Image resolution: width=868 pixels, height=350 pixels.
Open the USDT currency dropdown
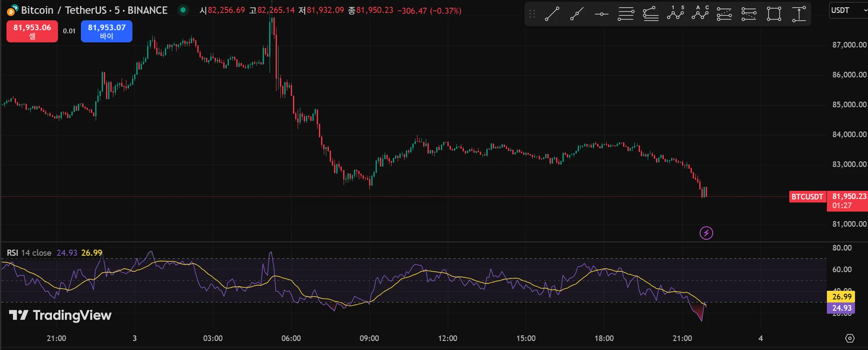click(x=849, y=10)
